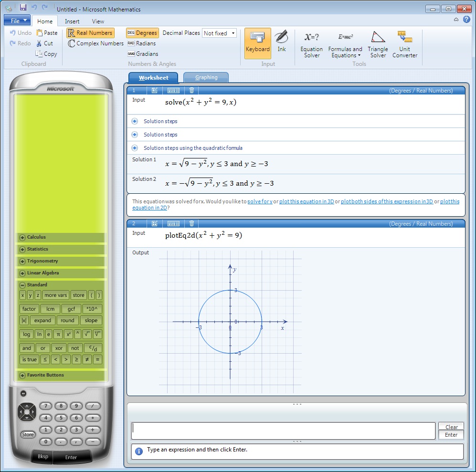The height and width of the screenshot is (472, 476).
Task: Select Keyboard input mode
Action: 257,43
